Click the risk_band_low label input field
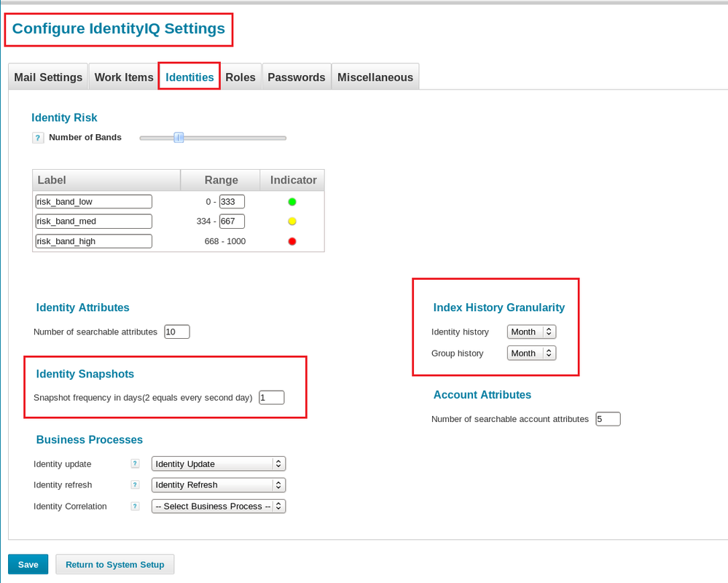The image size is (728, 583). 93,202
